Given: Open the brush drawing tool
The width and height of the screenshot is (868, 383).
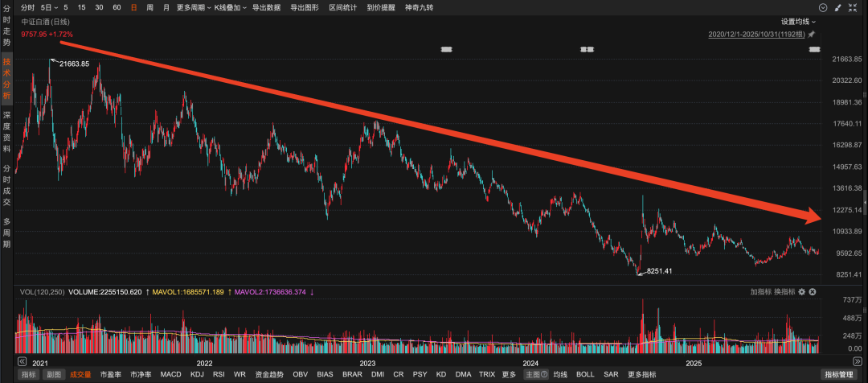Looking at the screenshot, I should click(x=837, y=7).
